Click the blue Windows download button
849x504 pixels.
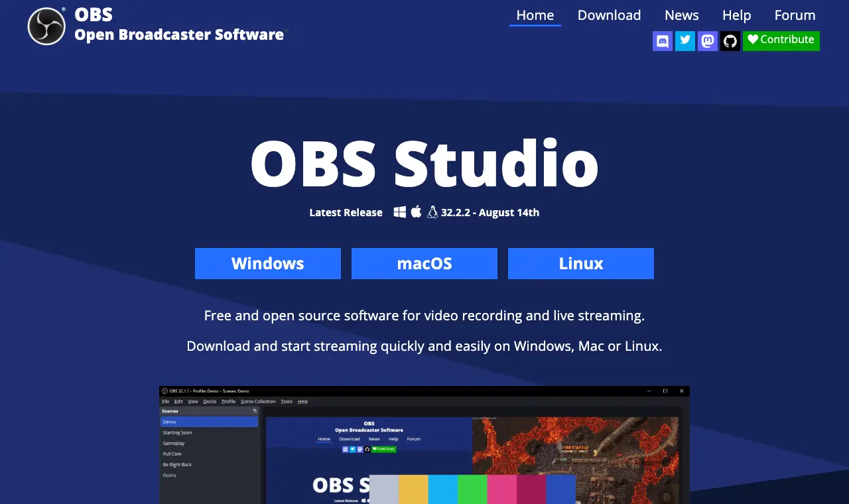click(x=268, y=264)
